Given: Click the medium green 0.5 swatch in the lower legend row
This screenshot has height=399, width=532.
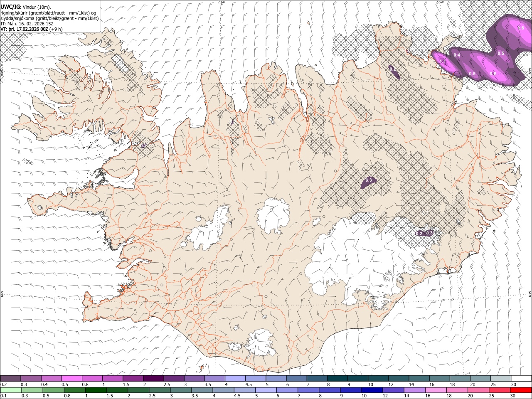Looking at the screenshot, I should (53, 390).
